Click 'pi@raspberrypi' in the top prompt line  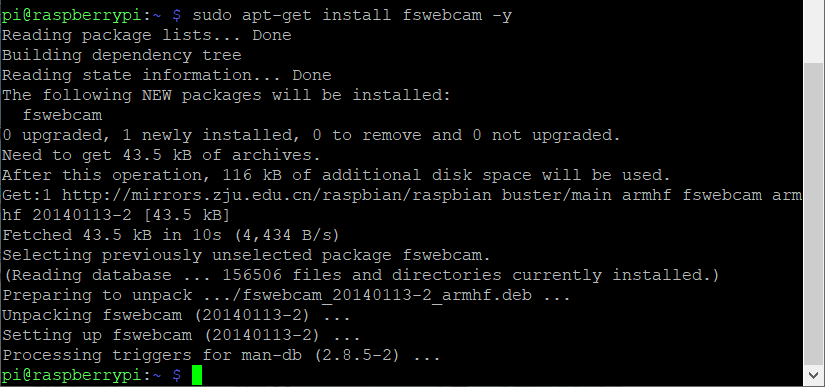[72, 16]
